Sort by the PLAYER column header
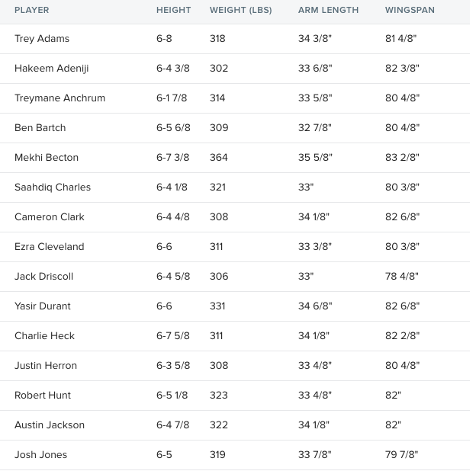 [x=31, y=10]
